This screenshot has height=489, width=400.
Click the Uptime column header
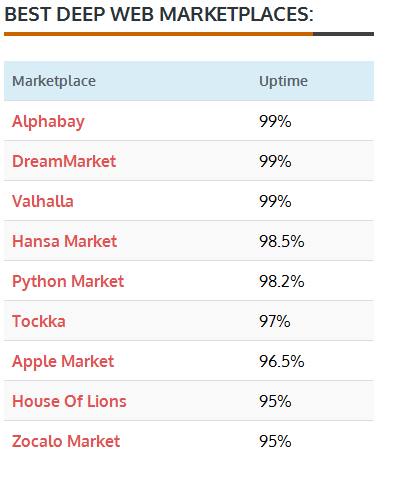[x=283, y=81]
